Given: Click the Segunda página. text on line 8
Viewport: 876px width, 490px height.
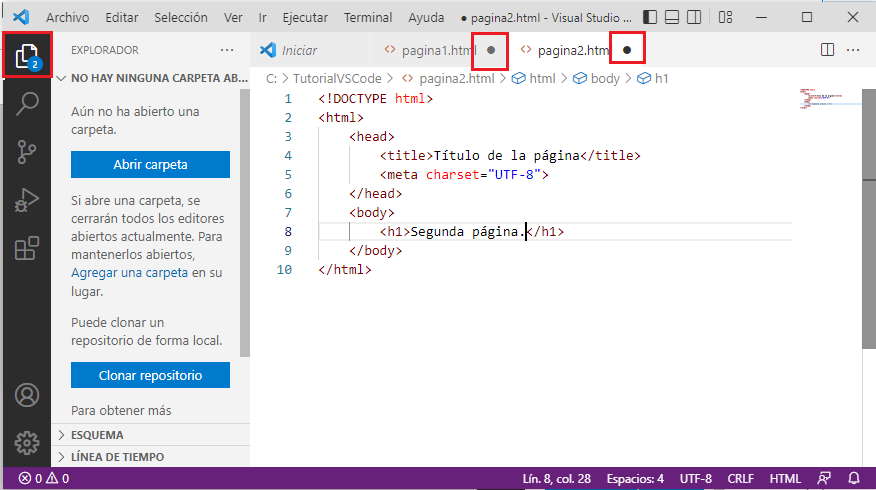Looking at the screenshot, I should [468, 231].
